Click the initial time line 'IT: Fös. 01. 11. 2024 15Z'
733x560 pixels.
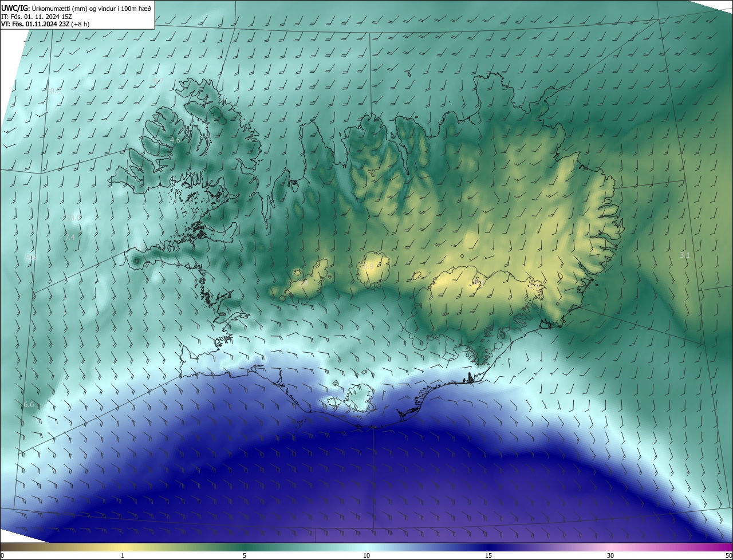point(37,17)
